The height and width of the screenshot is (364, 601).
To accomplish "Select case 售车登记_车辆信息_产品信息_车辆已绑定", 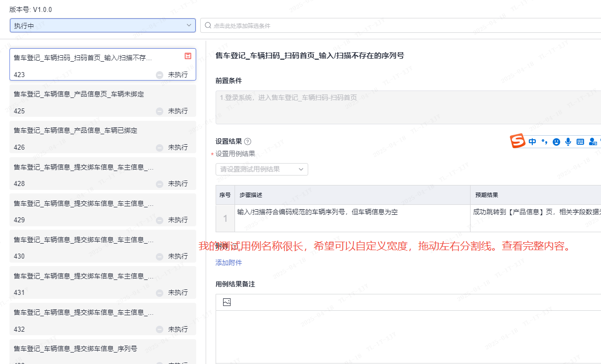I will click(x=103, y=137).
